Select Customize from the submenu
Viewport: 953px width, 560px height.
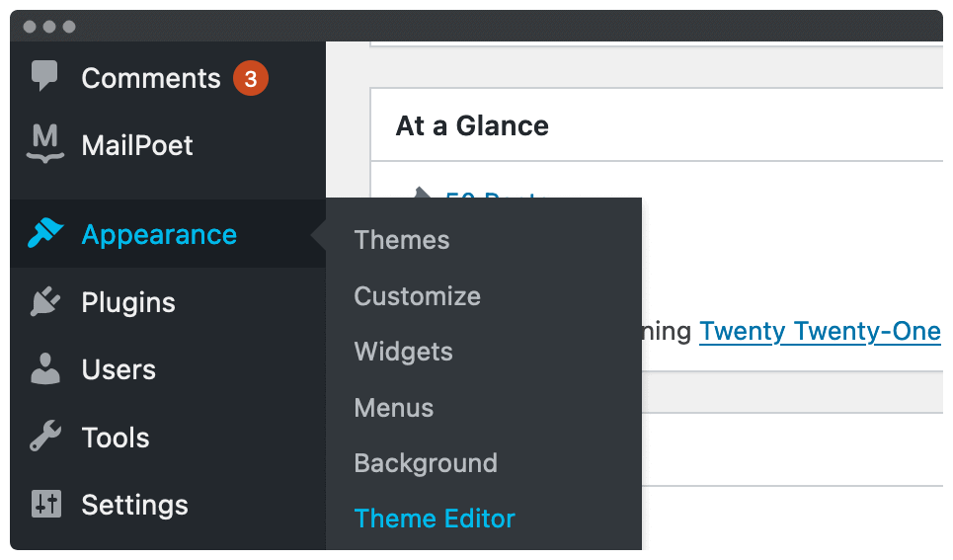pyautogui.click(x=417, y=296)
